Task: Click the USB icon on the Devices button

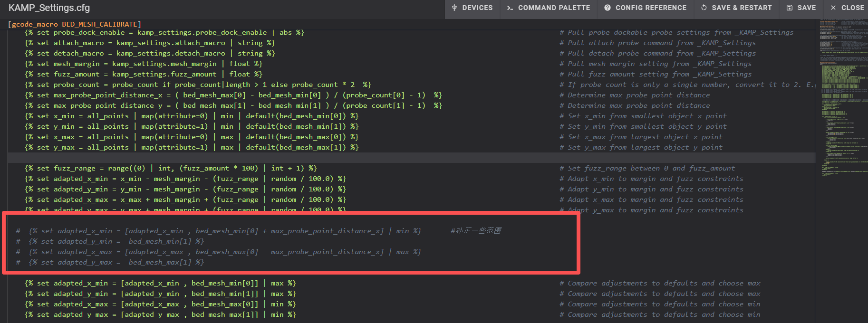Action: click(x=454, y=8)
